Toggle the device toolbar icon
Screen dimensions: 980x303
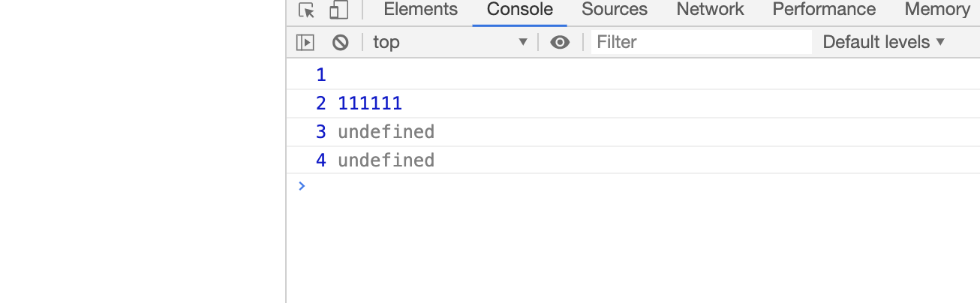[x=339, y=10]
